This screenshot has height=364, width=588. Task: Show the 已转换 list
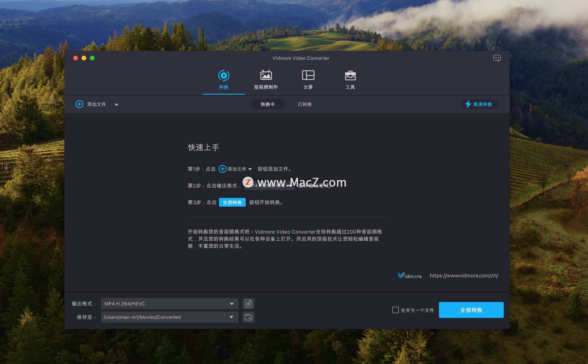(x=305, y=104)
